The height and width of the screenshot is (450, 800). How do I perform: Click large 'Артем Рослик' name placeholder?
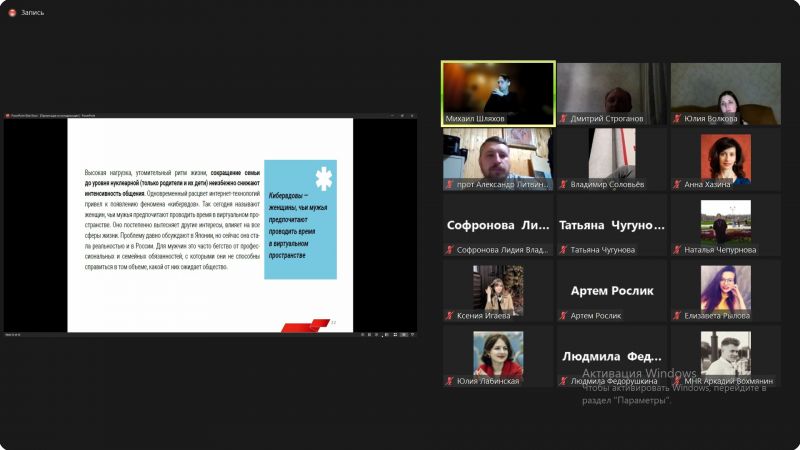pos(612,291)
